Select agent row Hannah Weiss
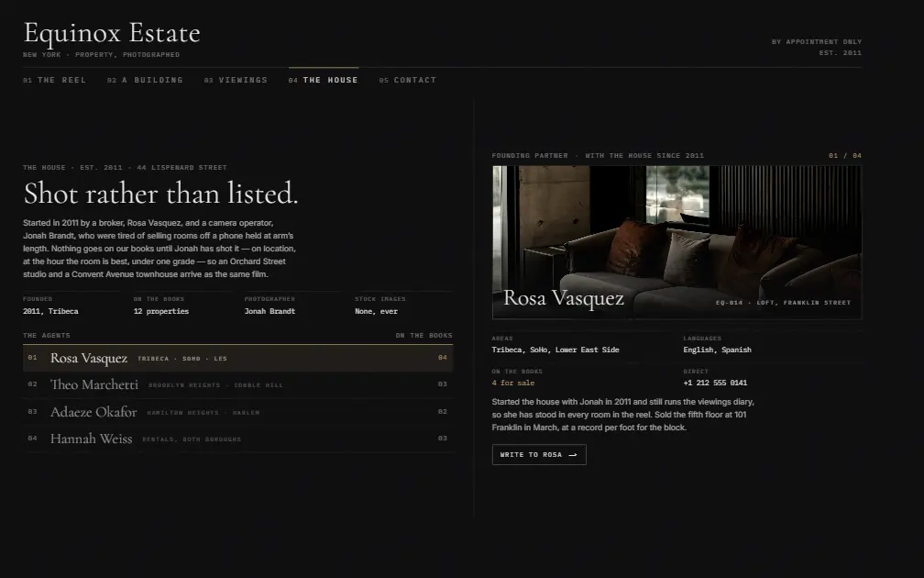 point(238,439)
